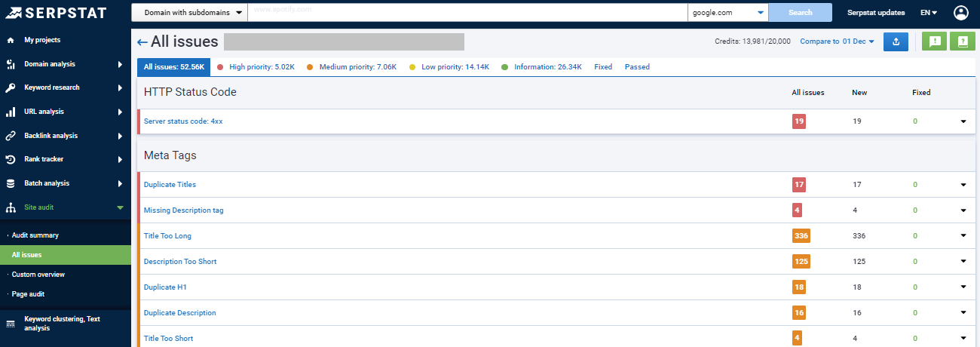Filter by High priority 5.02K
Image resolution: width=980 pixels, height=347 pixels.
pyautogui.click(x=255, y=67)
